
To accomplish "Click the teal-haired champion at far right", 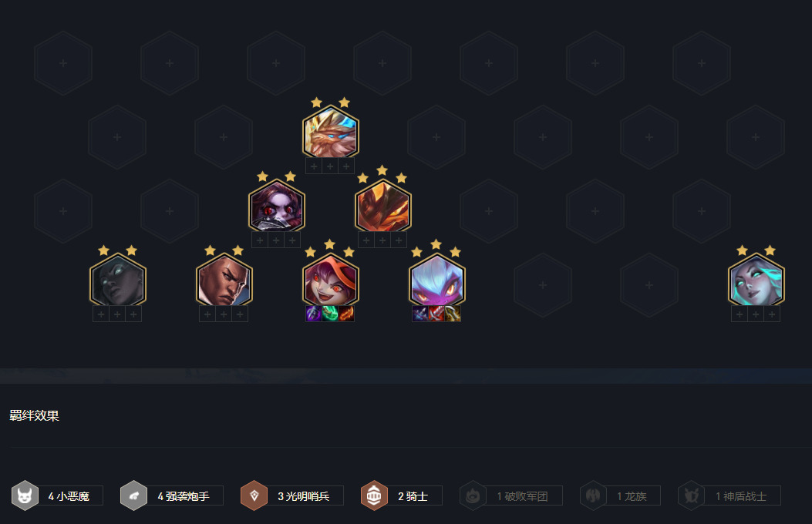I will (756, 280).
